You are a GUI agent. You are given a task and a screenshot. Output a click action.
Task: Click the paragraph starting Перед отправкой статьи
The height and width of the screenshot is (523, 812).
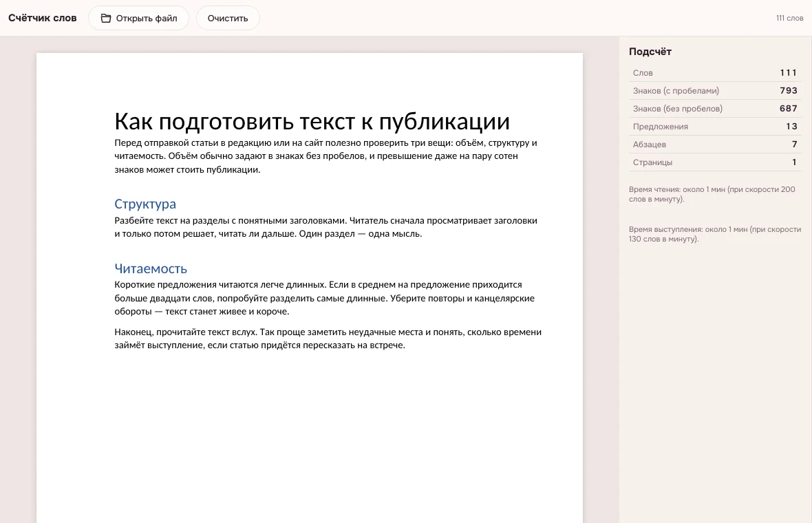point(325,156)
